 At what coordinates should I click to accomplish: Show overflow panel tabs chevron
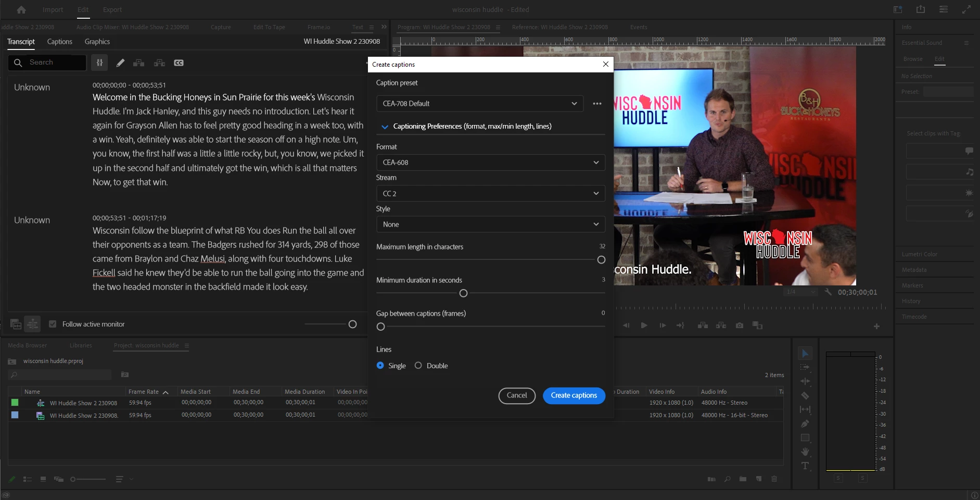384,27
